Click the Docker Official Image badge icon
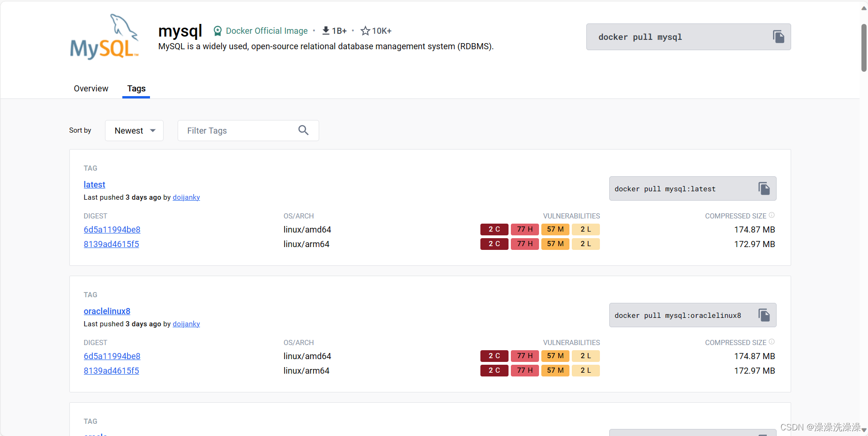 click(217, 31)
